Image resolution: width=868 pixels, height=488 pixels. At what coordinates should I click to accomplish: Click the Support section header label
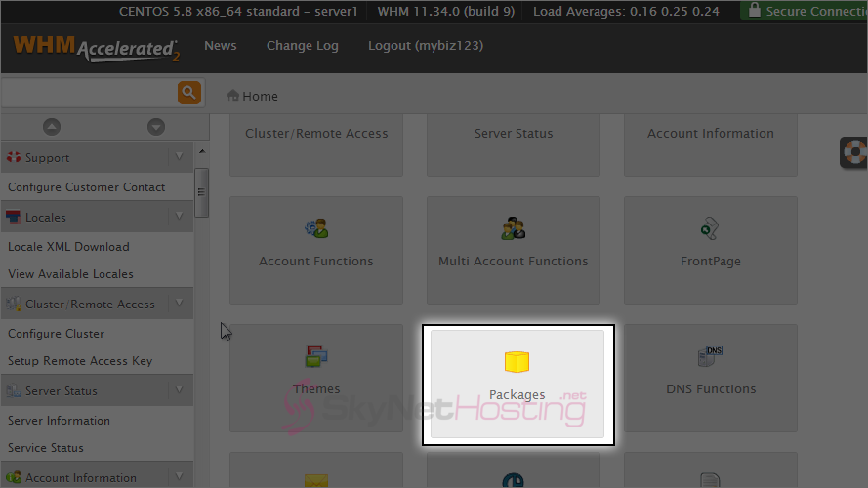(x=47, y=158)
